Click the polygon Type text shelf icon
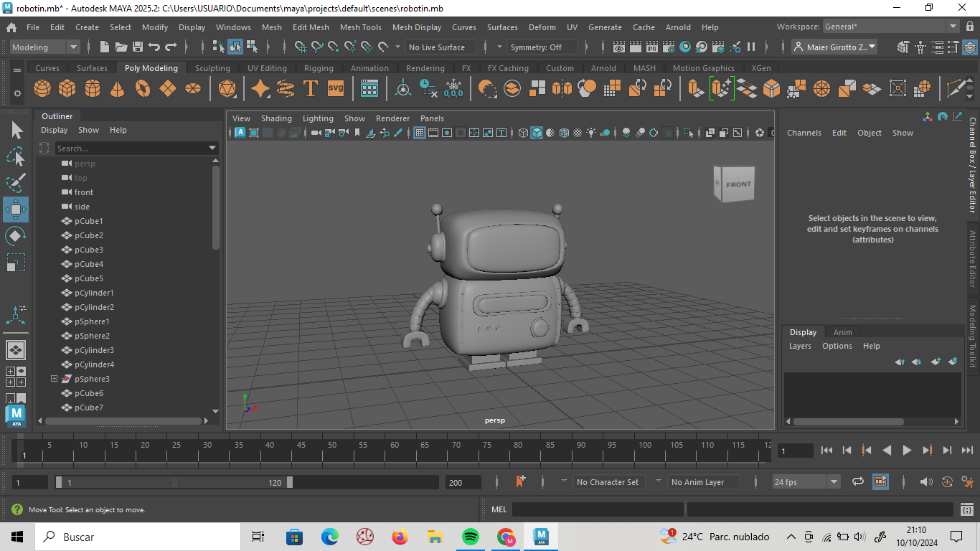This screenshot has height=551, width=980. (x=311, y=89)
